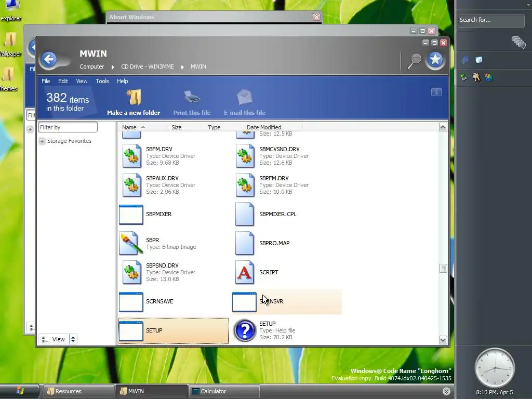Open the Help menu
Screen dimensions: 532x399
point(123,81)
